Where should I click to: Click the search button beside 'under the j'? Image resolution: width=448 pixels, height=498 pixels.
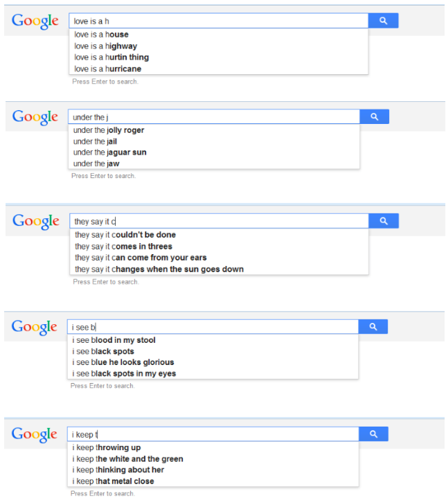[x=374, y=117]
